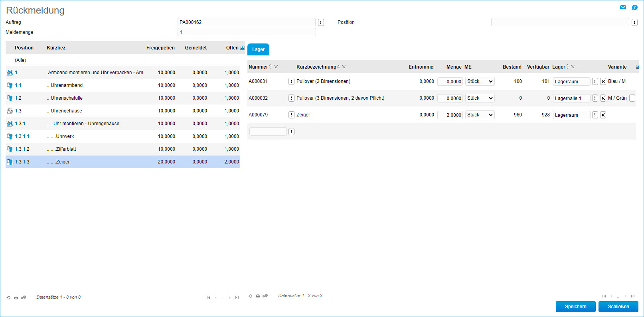The width and height of the screenshot is (644, 317).
Task: Filter the Lager column
Action: click(x=573, y=67)
